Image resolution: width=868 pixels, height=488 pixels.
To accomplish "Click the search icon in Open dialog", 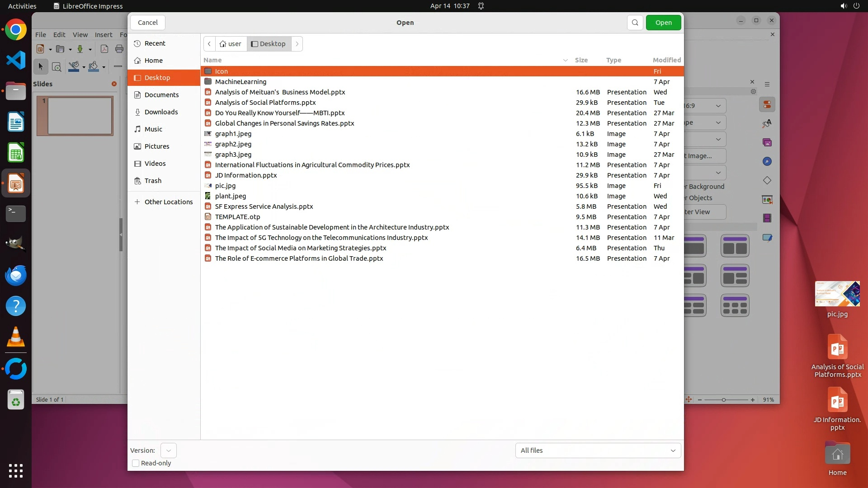I will (635, 23).
